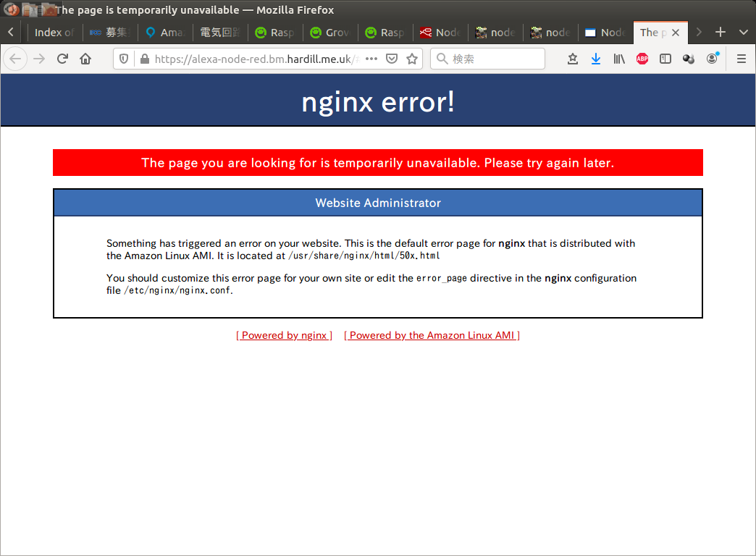Image resolution: width=756 pixels, height=556 pixels.
Task: Open bookmarks menu star-tray icon
Action: point(572,59)
